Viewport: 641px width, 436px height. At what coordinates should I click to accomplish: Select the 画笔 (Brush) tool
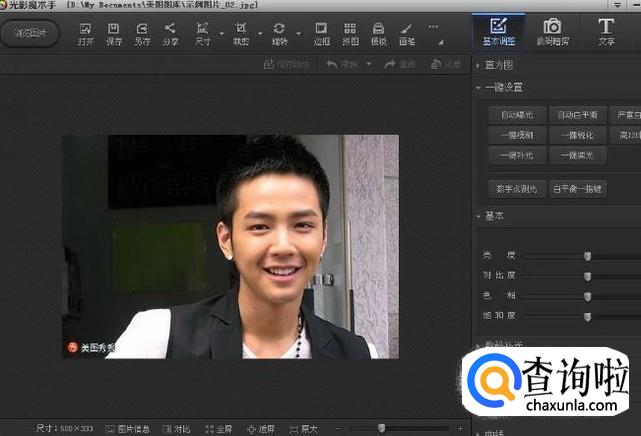point(407,32)
